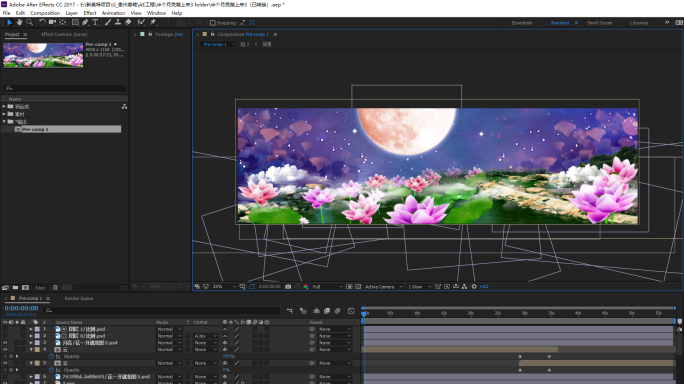Select the Selection arrow tool
This screenshot has height=384, width=684.
coord(9,22)
